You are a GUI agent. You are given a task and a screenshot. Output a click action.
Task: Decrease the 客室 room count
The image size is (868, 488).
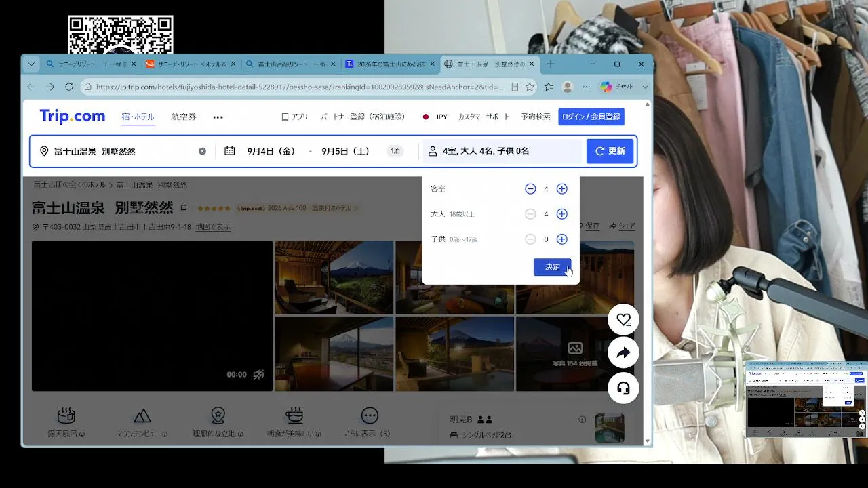click(x=530, y=189)
